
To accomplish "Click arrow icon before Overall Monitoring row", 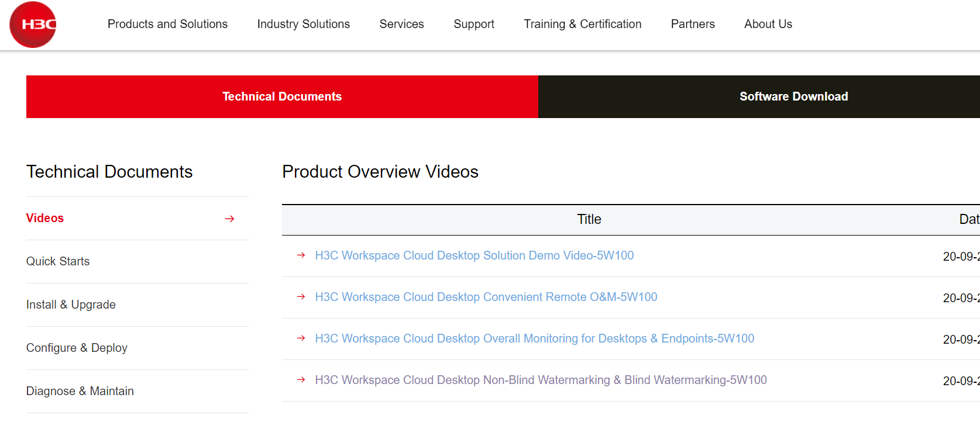I will click(301, 338).
